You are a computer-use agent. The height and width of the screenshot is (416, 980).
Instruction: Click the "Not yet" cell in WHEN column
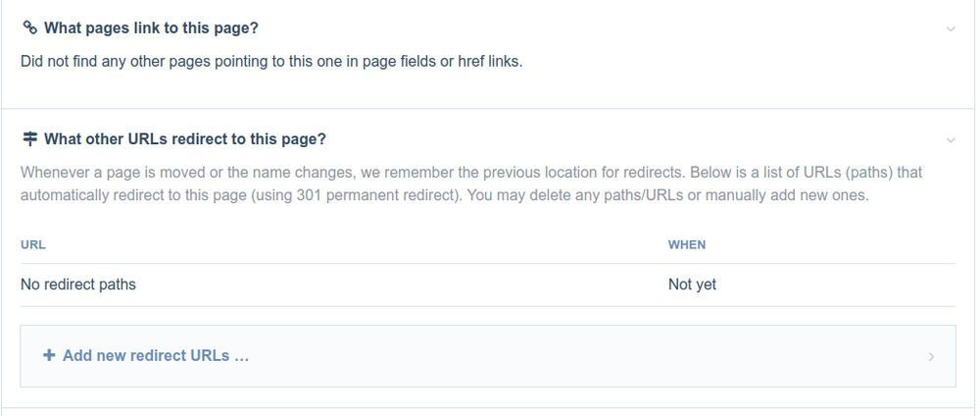point(692,285)
